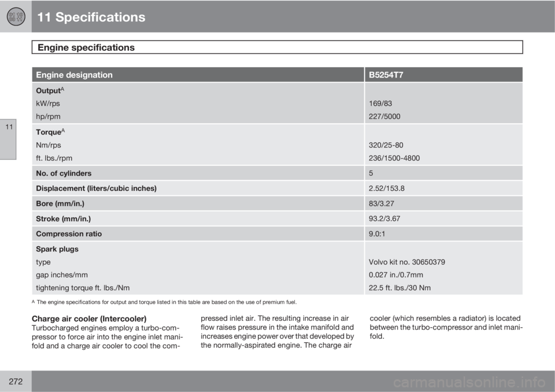
Task: Select the spark plug tightening torque value
Action: (x=399, y=287)
